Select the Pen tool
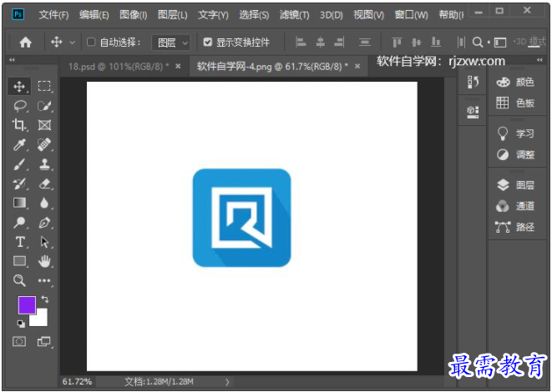Screen dimensions: 552x392 point(44,223)
